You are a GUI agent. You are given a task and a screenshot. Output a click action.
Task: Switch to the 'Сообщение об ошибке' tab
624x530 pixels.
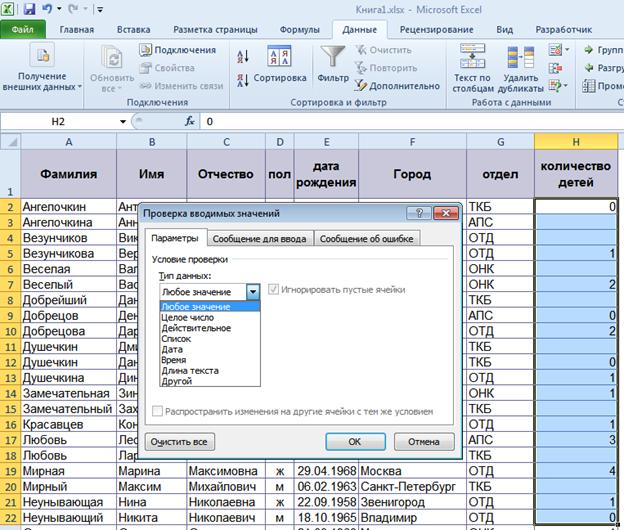click(x=368, y=238)
